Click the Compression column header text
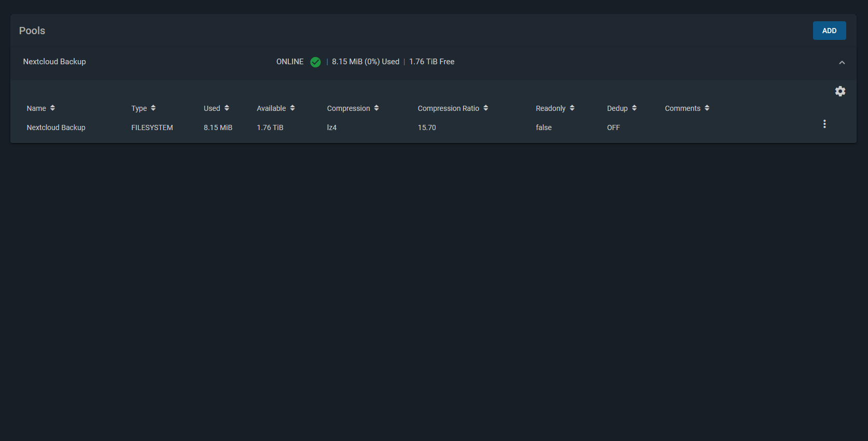Image resolution: width=868 pixels, height=441 pixels. coord(348,108)
